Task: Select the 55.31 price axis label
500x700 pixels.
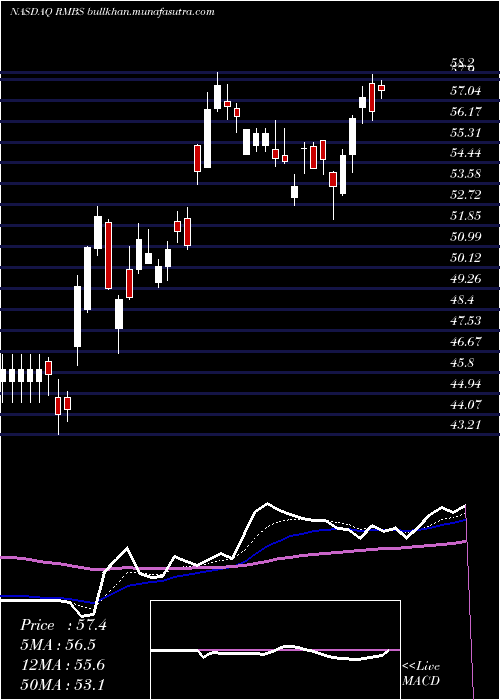Action: (466, 133)
